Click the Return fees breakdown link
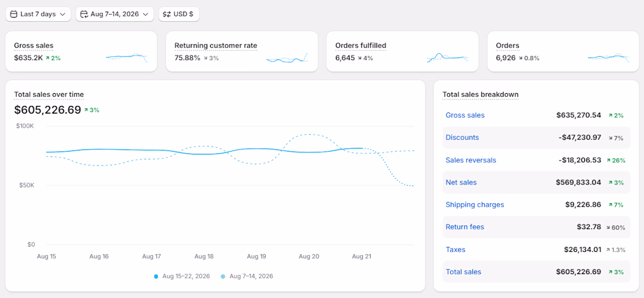 click(465, 227)
